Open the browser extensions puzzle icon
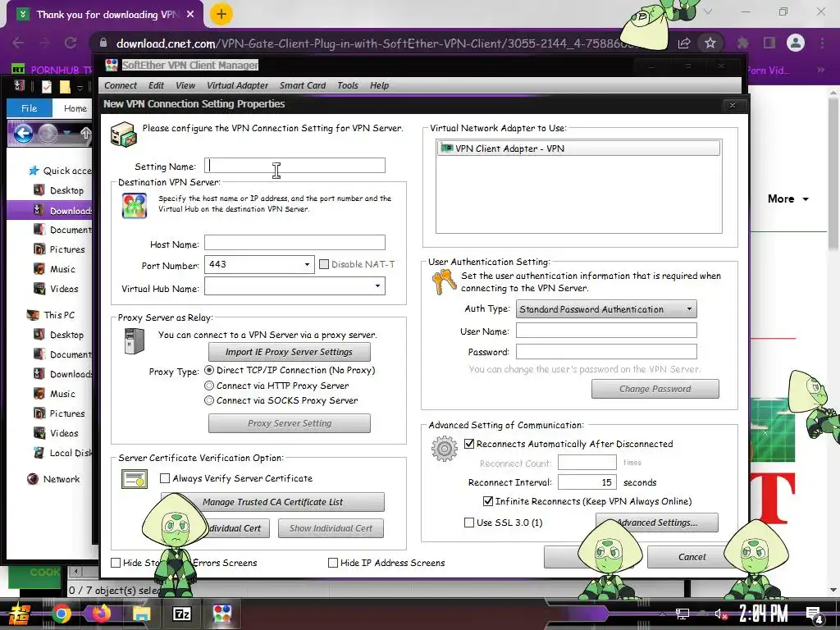This screenshot has height=630, width=840. point(742,43)
